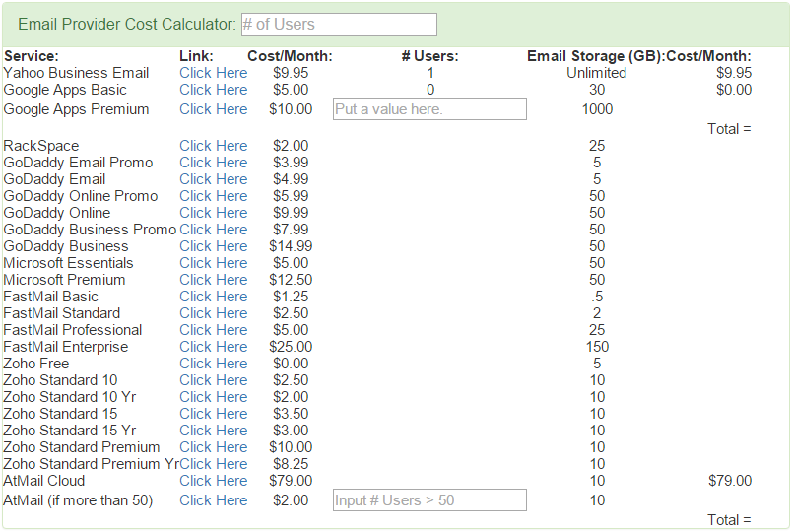
Task: Follow the Zoho Standard 10 row's Click Here link
Action: tap(214, 380)
